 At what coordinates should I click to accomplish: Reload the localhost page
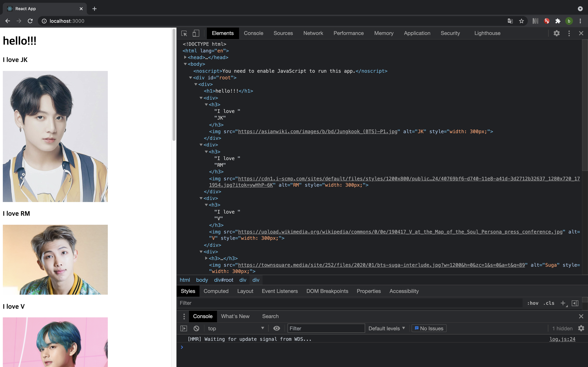(x=30, y=21)
